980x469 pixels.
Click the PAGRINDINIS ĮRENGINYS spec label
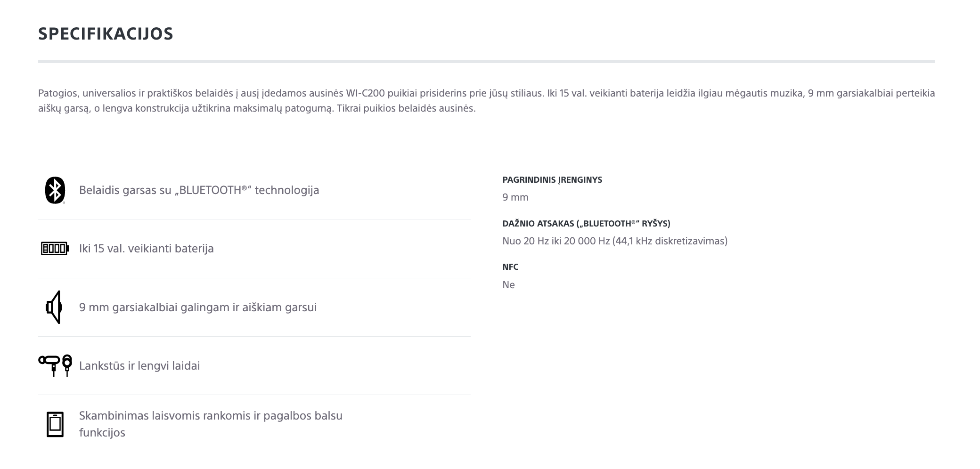click(x=552, y=180)
